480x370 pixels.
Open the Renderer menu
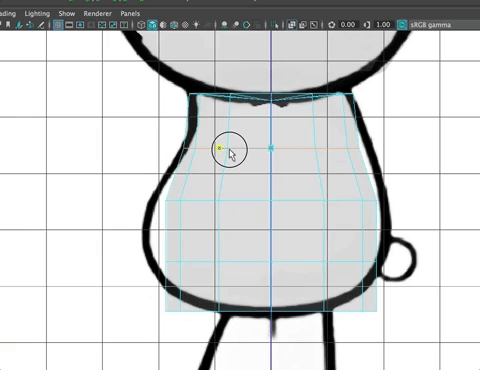[x=98, y=14]
